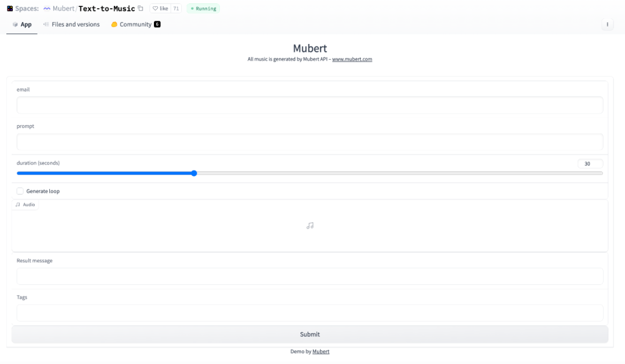This screenshot has width=625, height=364.
Task: Click the Mubert owner name link
Action: [x=64, y=8]
